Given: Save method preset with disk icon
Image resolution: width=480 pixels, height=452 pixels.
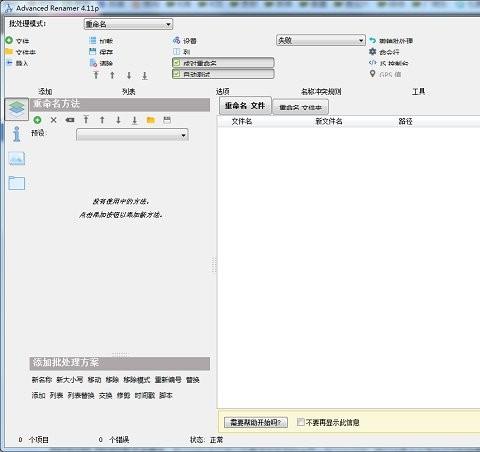Looking at the screenshot, I should pyautogui.click(x=167, y=120).
